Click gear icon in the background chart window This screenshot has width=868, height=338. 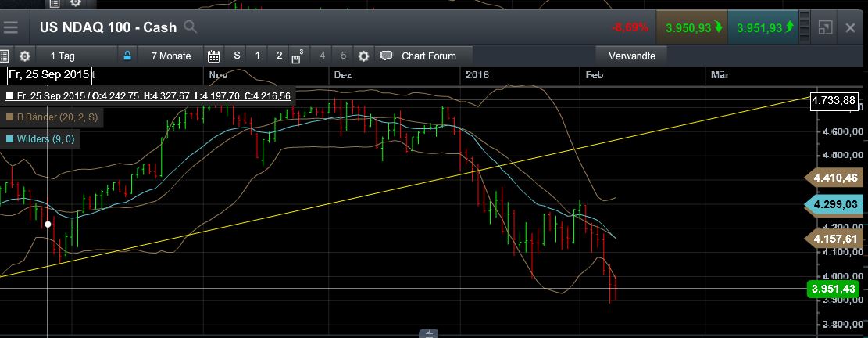pyautogui.click(x=75, y=3)
